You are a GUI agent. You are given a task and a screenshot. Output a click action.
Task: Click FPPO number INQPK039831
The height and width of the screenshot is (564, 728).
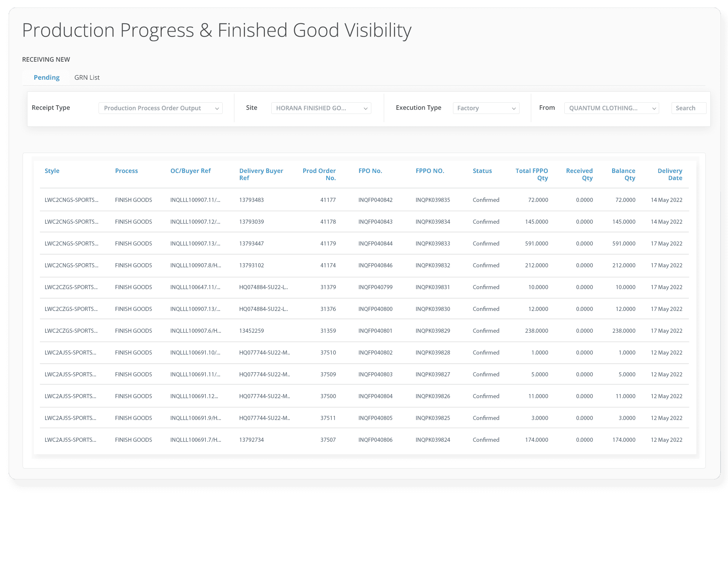433,287
